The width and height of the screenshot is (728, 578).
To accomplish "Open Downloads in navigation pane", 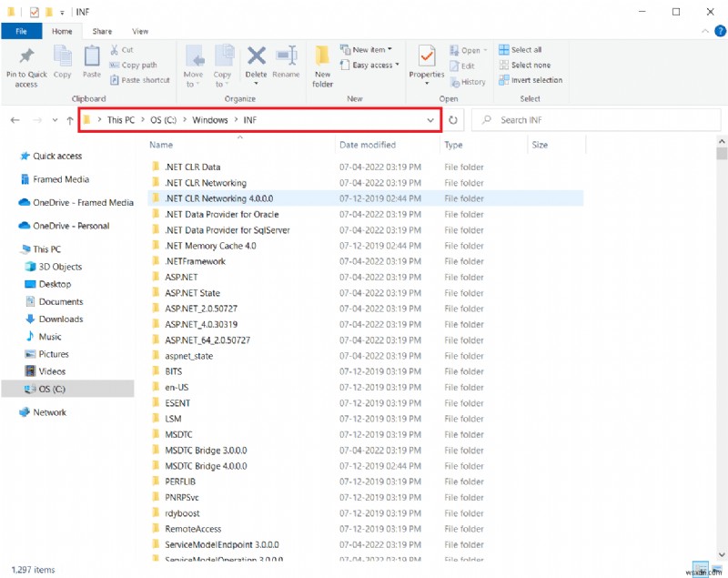I will [x=55, y=319].
